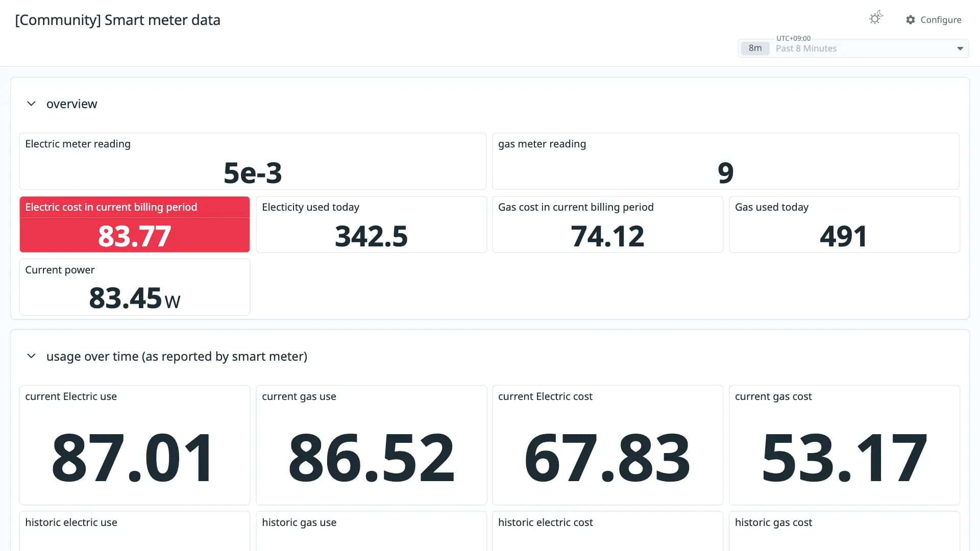Click the Electicity used today value 342.5
Screen dimensions: 980x551
(371, 236)
